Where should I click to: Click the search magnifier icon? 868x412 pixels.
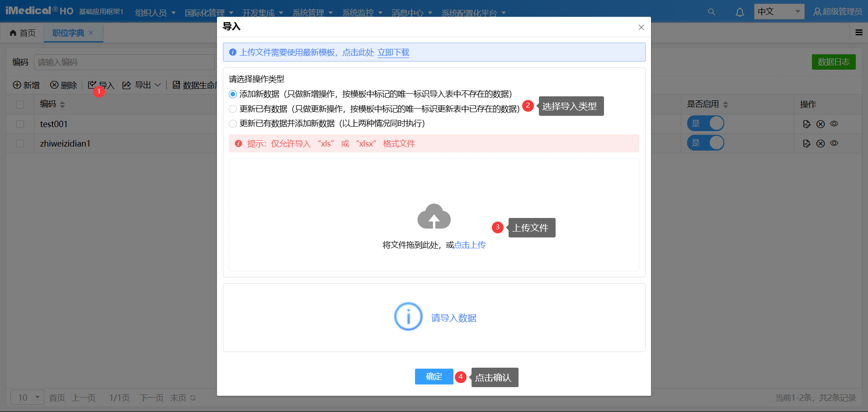pyautogui.click(x=711, y=12)
